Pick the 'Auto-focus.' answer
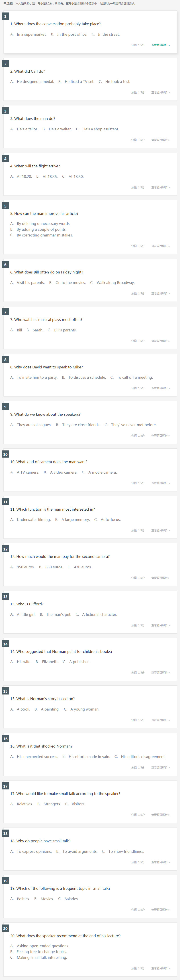180x980 pixels. coord(108,520)
